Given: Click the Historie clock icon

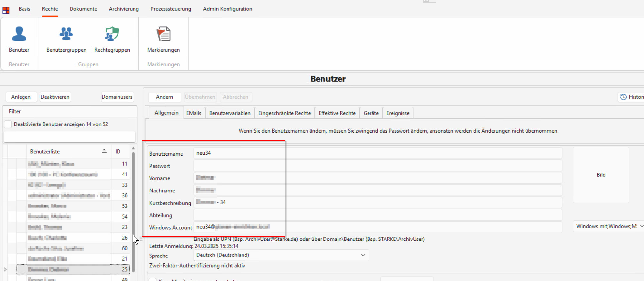Looking at the screenshot, I should tap(623, 97).
